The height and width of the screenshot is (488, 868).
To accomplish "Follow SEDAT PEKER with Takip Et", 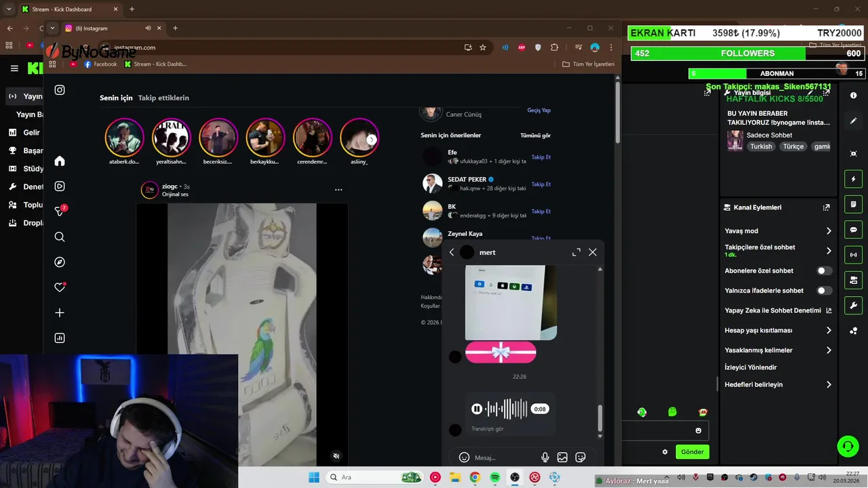I will pos(541,184).
